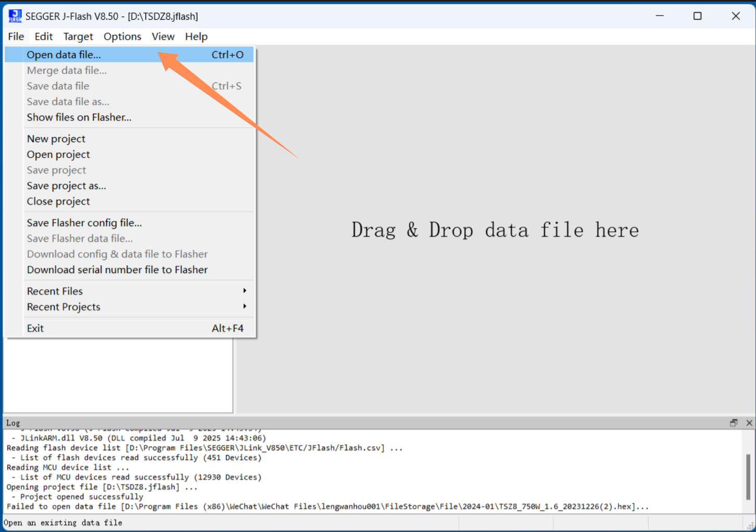756x532 pixels.
Task: Close project via File menu
Action: point(129,201)
